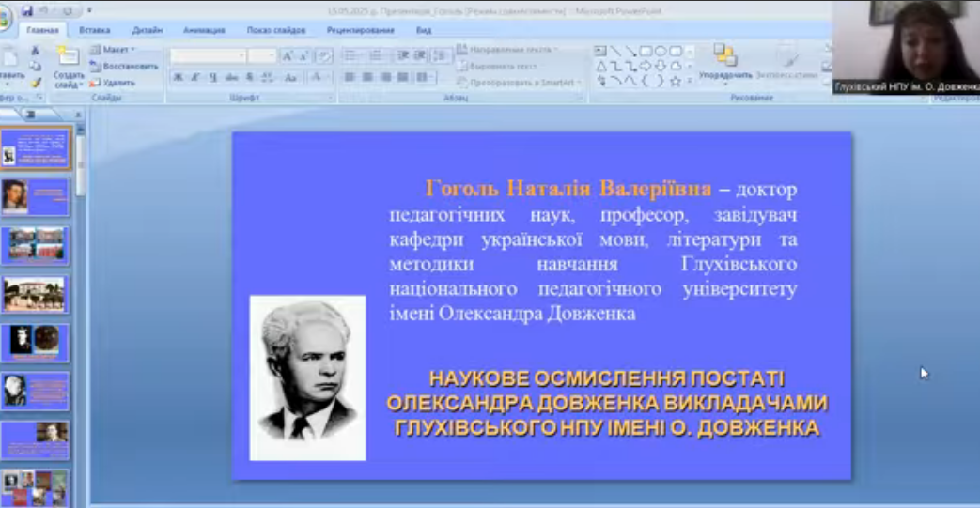This screenshot has height=508, width=980.
Task: Click the Восстановить button
Action: tap(124, 66)
